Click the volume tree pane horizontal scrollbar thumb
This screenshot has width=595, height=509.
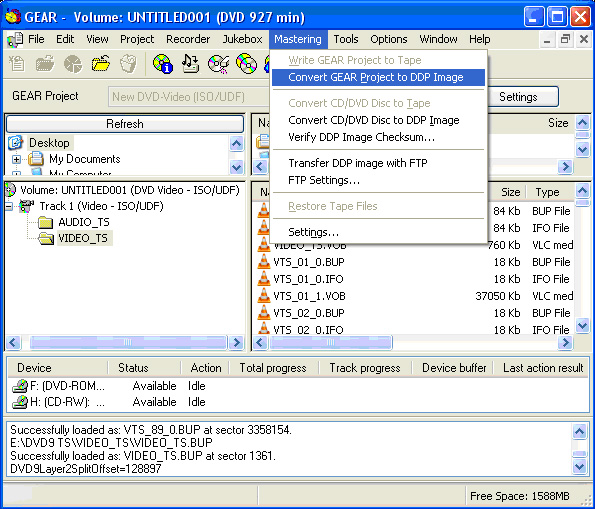[128, 342]
